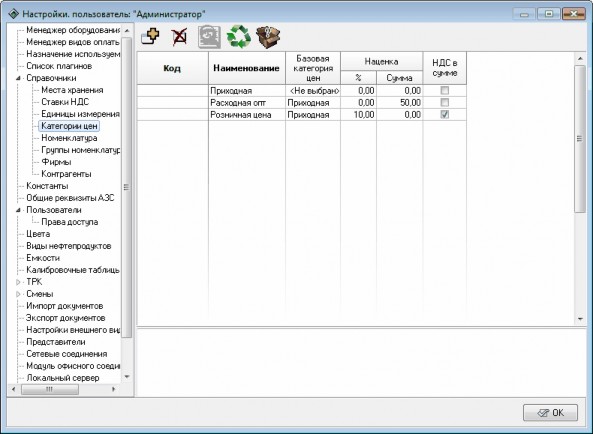
Task: Uncheck НДС в сумме for Розничная цена
Action: point(445,114)
